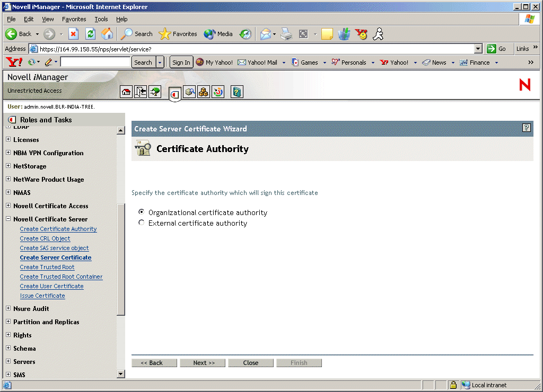Open the iManager tree view icon
The image size is (543, 392).
pos(155,92)
